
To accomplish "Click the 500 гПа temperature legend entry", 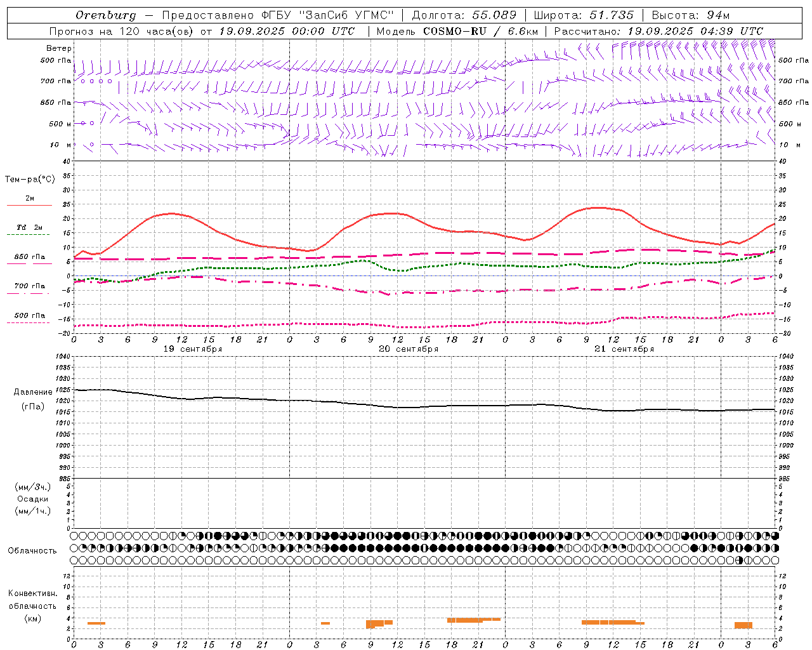I will click(30, 315).
